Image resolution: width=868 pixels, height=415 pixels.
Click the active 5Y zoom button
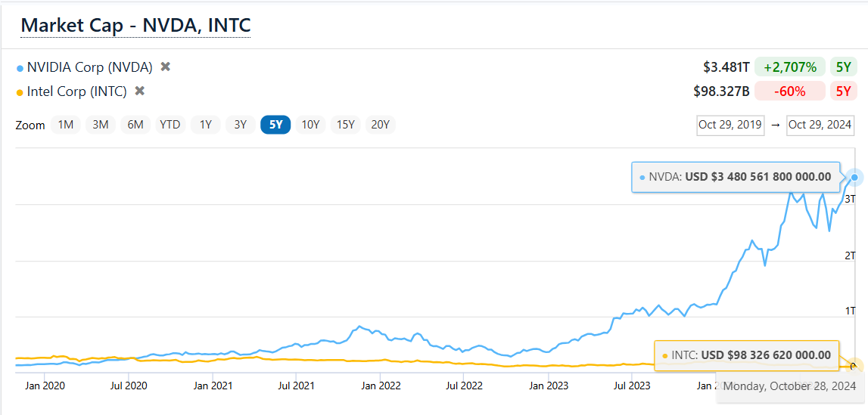[275, 125]
